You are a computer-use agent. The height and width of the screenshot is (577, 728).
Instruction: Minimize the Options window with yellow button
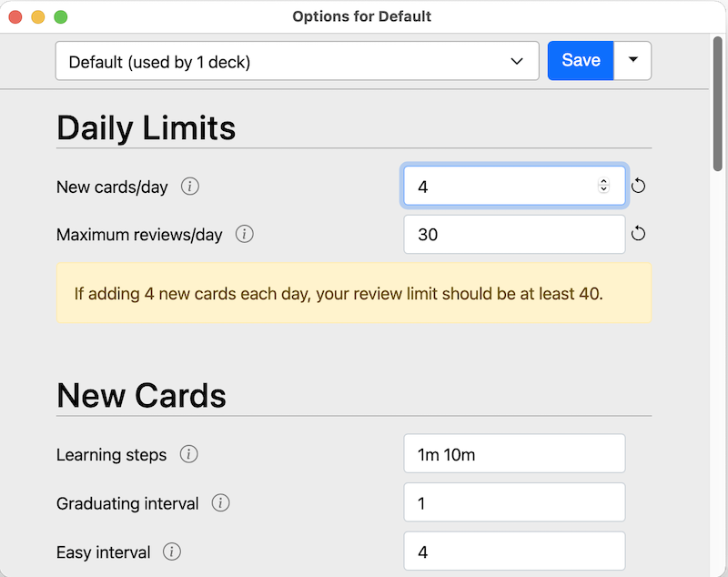[x=37, y=16]
